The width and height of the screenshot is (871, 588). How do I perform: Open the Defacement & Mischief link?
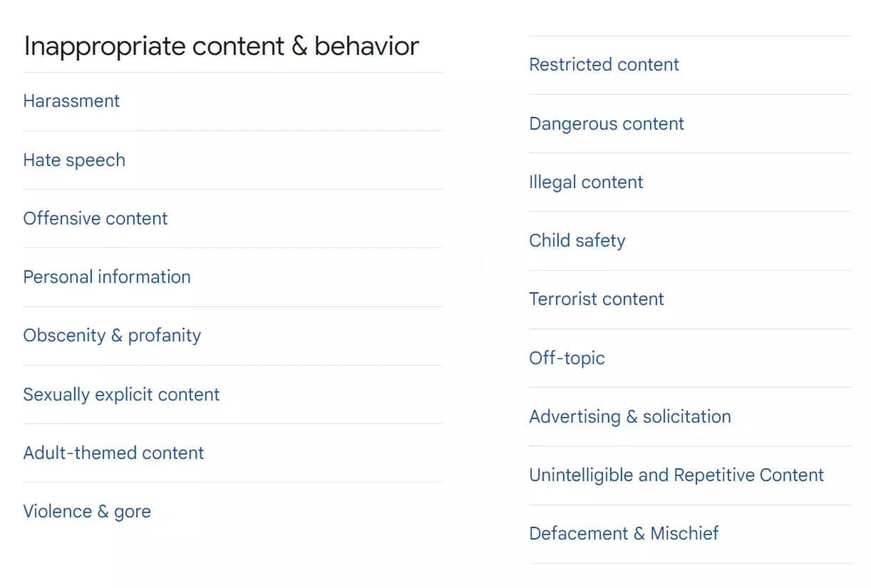click(x=624, y=533)
